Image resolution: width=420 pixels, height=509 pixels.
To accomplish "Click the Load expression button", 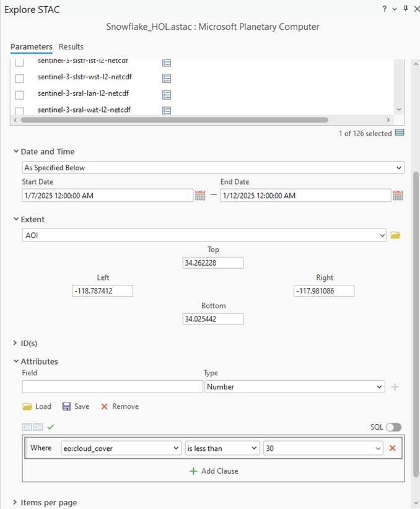I will (37, 406).
